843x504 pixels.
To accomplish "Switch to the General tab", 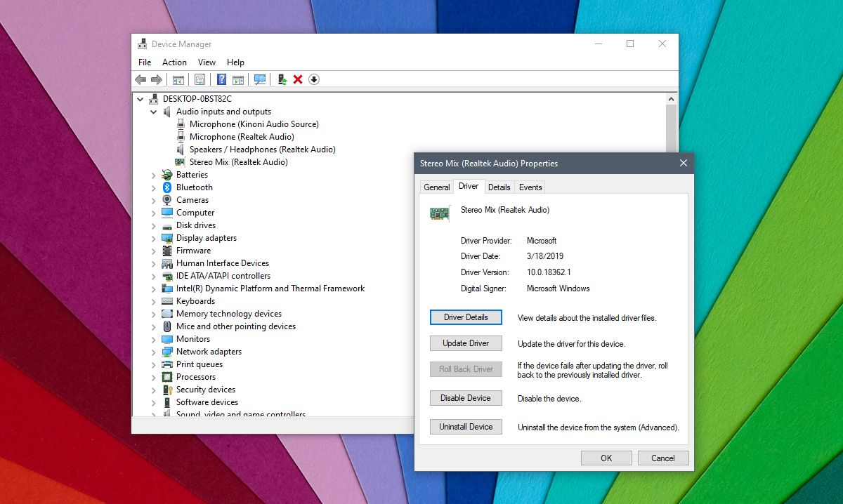I will pos(437,187).
